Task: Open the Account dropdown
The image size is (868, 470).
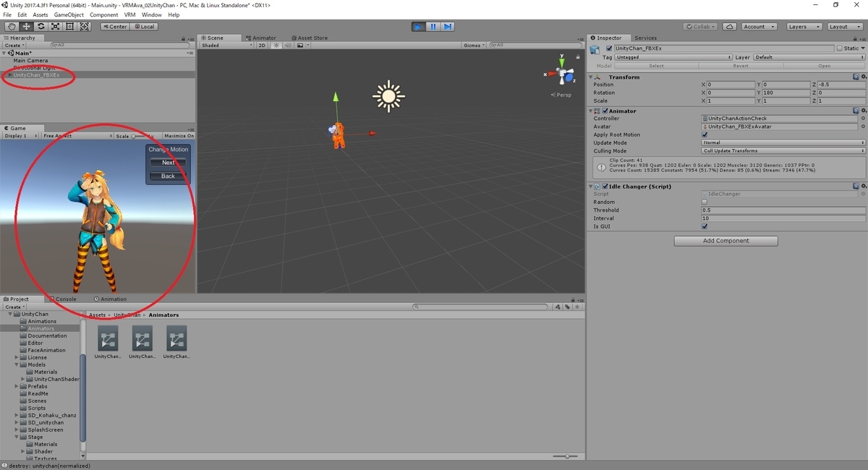Action: (x=759, y=27)
